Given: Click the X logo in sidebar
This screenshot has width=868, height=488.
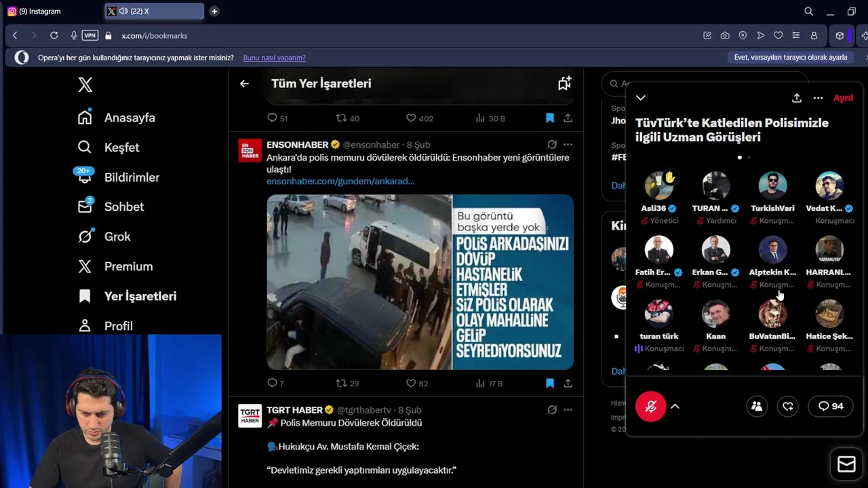Looking at the screenshot, I should pyautogui.click(x=85, y=85).
